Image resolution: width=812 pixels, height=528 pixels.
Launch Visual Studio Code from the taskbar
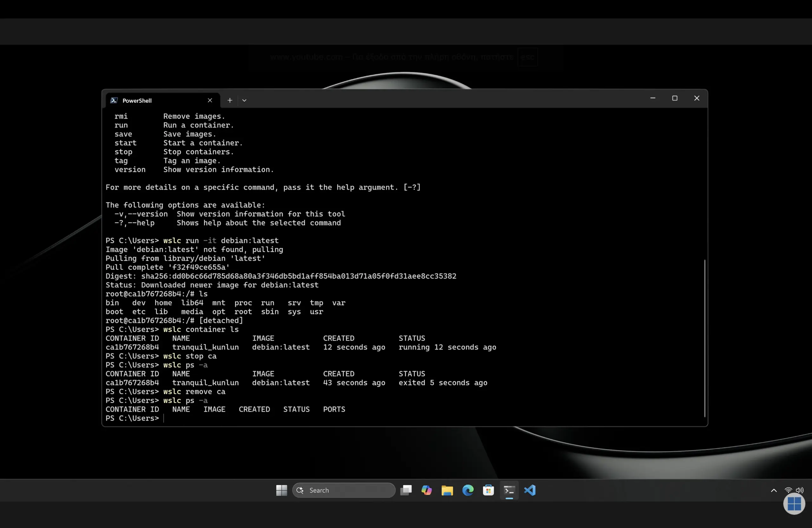coord(530,490)
